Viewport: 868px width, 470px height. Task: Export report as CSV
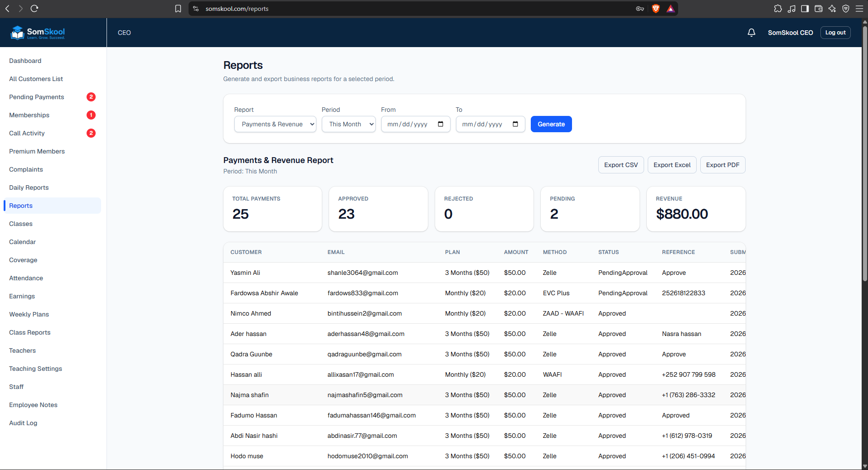tap(621, 165)
